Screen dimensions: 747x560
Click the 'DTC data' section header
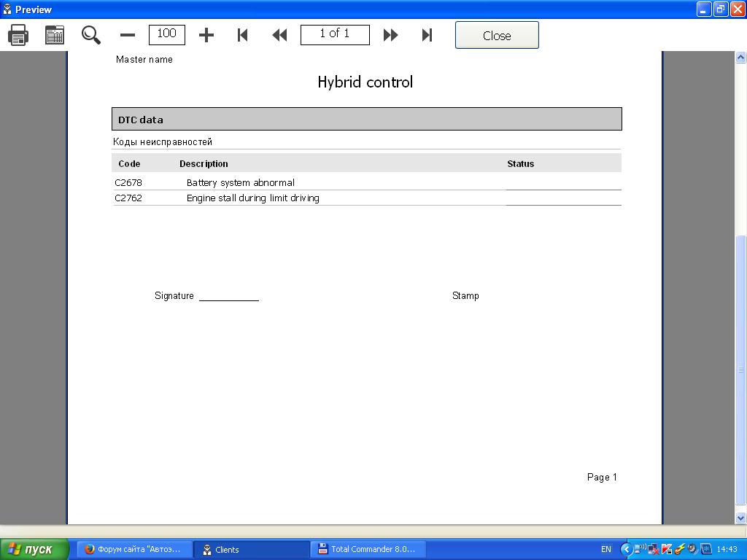367,119
